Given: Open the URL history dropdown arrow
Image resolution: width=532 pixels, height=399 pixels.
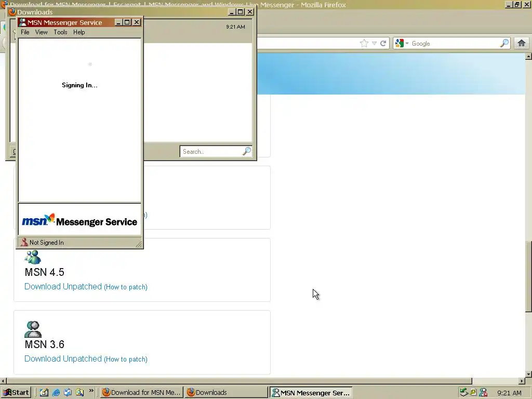Looking at the screenshot, I should point(374,44).
